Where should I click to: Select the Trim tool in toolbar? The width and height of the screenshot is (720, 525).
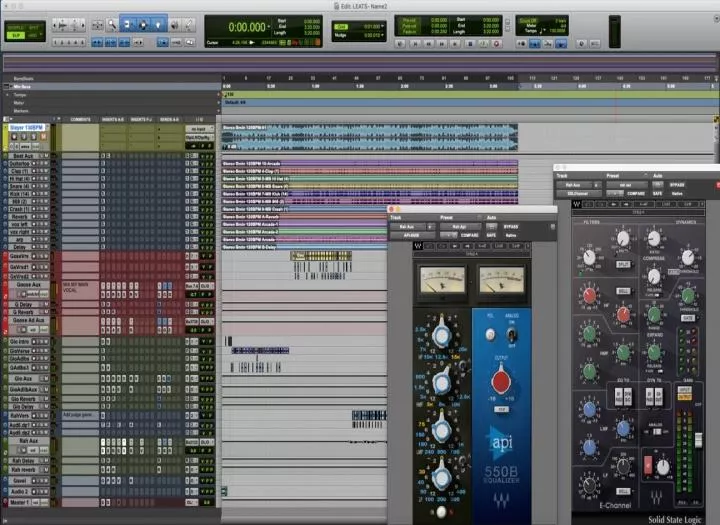(127, 25)
